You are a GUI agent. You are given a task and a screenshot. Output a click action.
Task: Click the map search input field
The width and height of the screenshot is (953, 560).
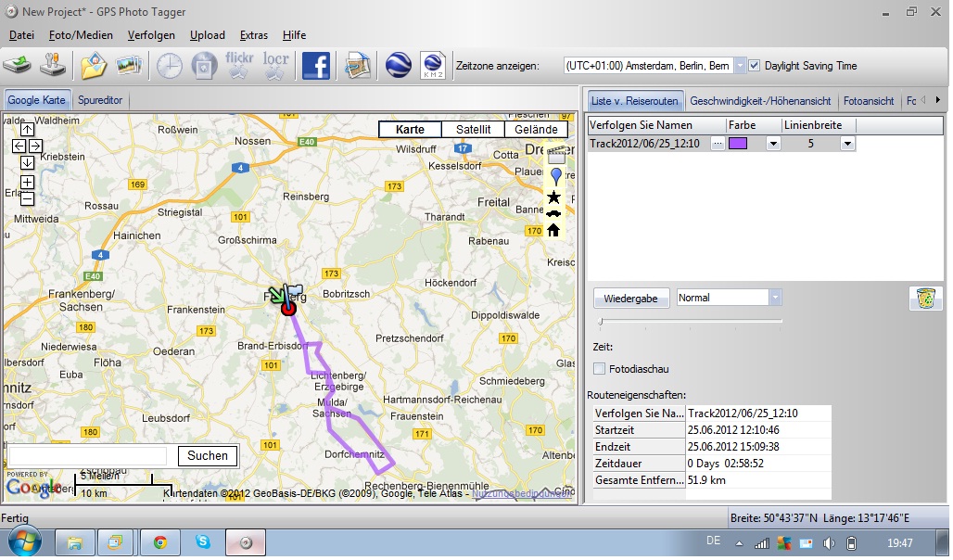click(x=88, y=456)
